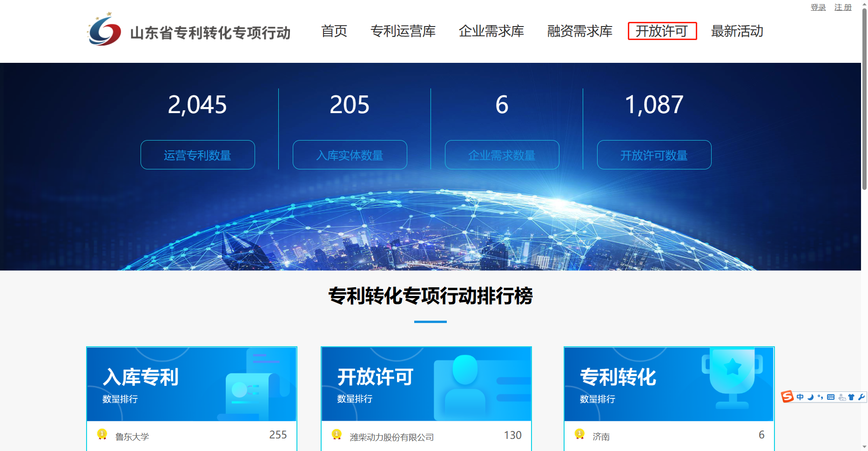
Task: Open the soft keyboard from IME bar
Action: (x=831, y=397)
